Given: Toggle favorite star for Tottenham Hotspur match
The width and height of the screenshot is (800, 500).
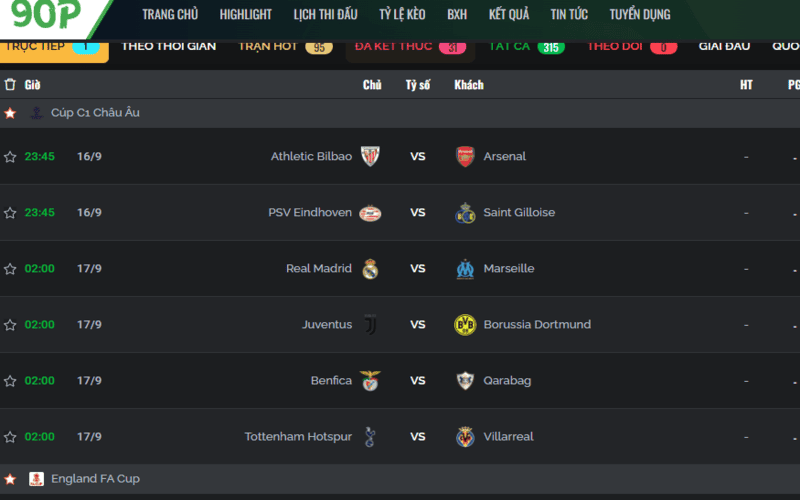Looking at the screenshot, I should (x=10, y=437).
